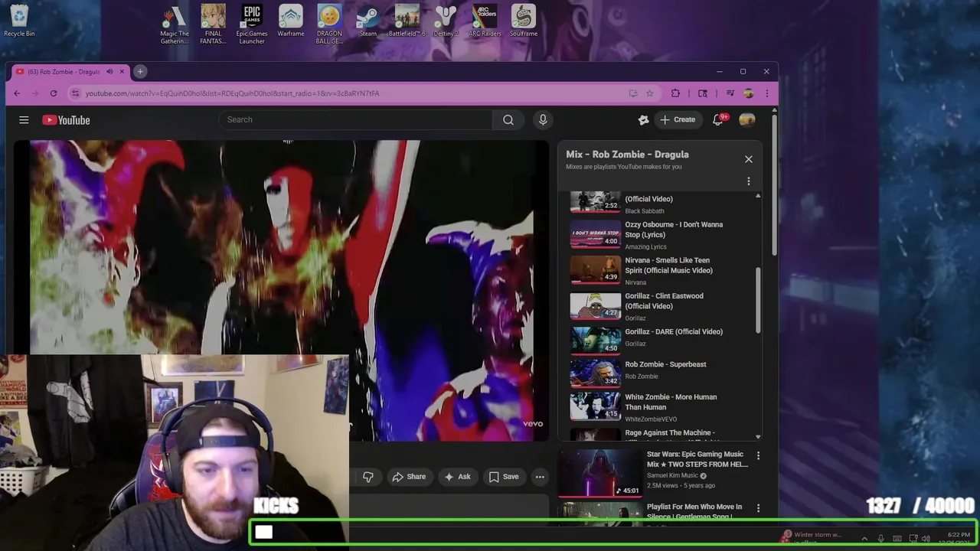The height and width of the screenshot is (551, 980).
Task: Open the YouTube account avatar menu
Action: [747, 119]
